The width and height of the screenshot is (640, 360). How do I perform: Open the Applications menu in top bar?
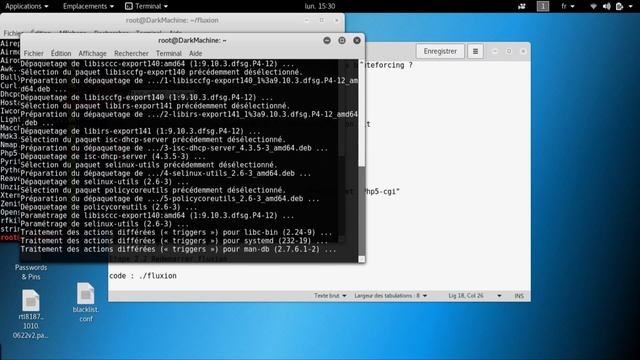pos(27,6)
